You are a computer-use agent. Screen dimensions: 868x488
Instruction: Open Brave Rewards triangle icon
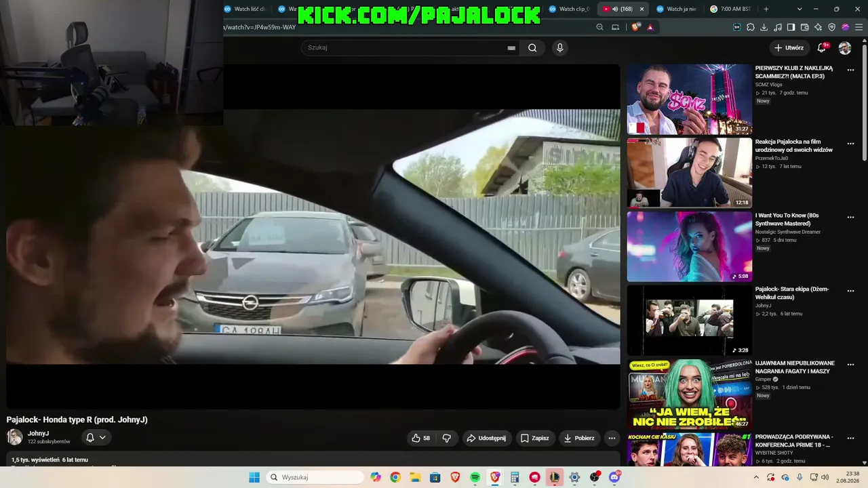[x=650, y=27]
